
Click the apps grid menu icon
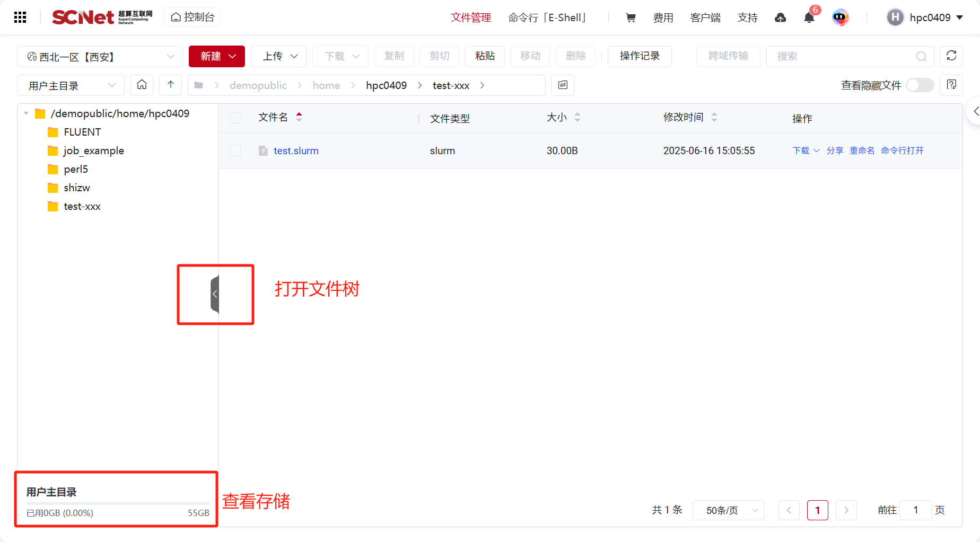[x=20, y=17]
